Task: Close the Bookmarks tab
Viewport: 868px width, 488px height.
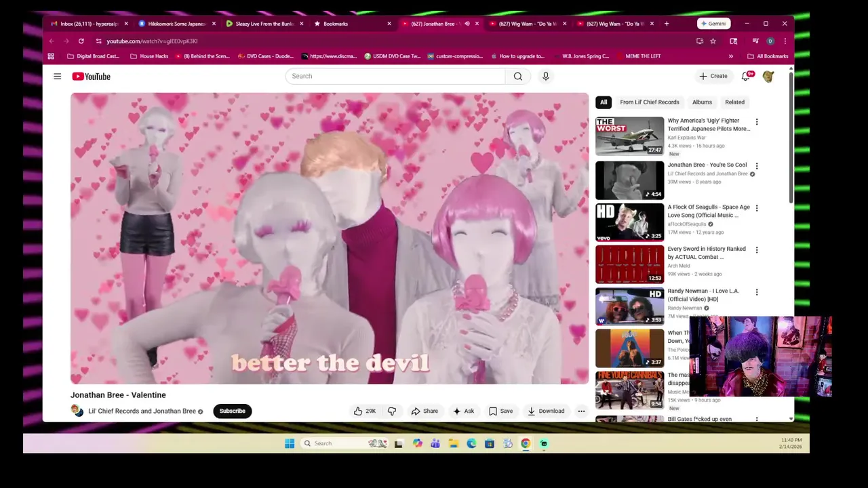Action: tap(389, 24)
